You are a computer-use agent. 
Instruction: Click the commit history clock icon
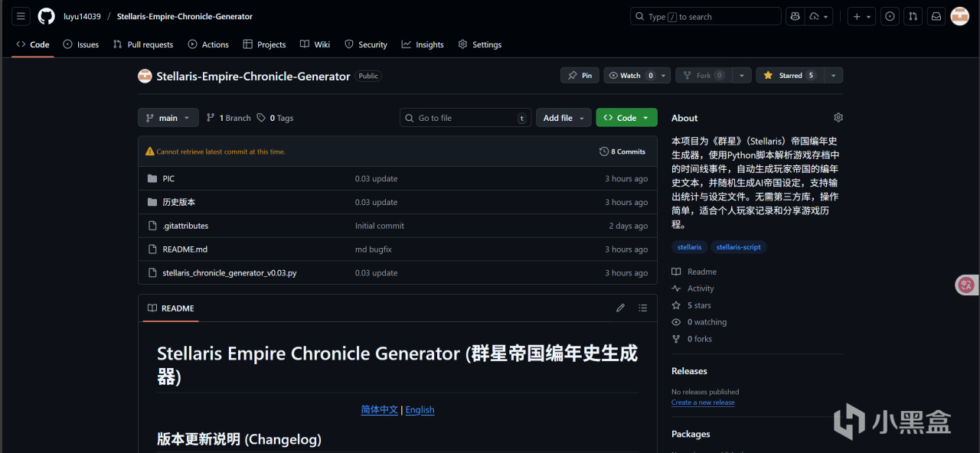pyautogui.click(x=604, y=152)
